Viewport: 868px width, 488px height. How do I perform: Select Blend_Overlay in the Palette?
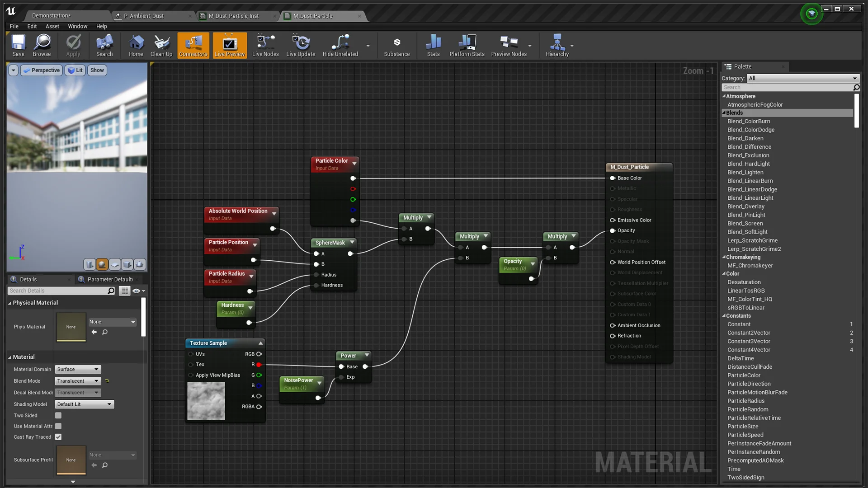point(746,206)
